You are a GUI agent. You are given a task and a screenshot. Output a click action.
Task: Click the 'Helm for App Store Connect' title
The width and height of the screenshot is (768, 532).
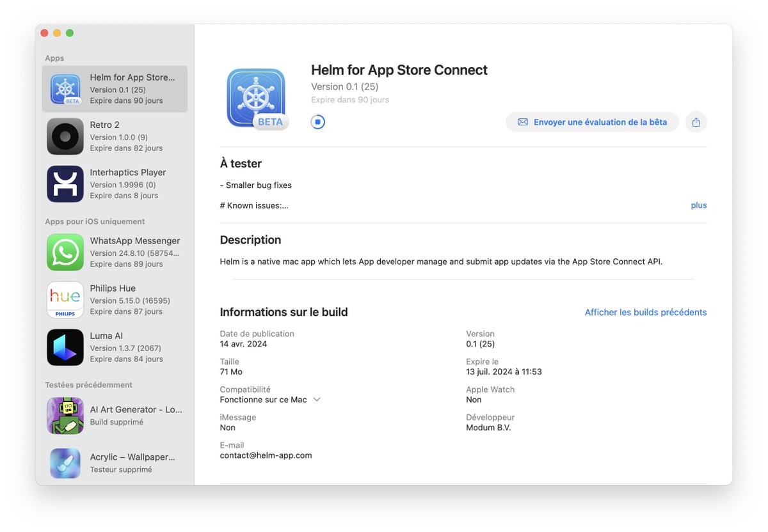coord(399,70)
